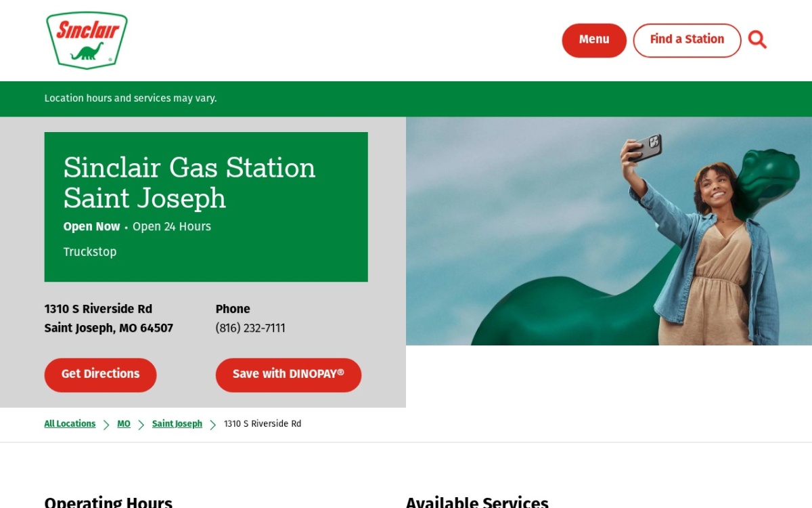The image size is (812, 508).
Task: Click the Get Directions button
Action: pyautogui.click(x=100, y=375)
